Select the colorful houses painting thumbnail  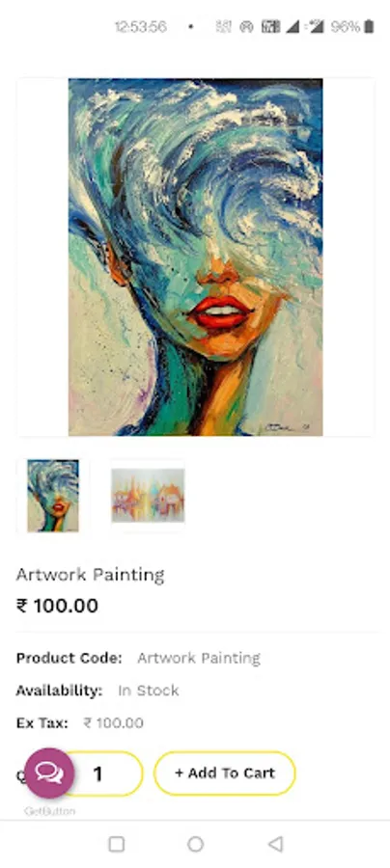(x=148, y=496)
